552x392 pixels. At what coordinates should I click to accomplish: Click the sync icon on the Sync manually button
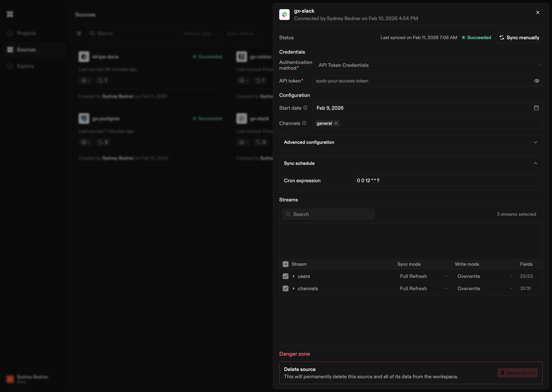(x=502, y=37)
